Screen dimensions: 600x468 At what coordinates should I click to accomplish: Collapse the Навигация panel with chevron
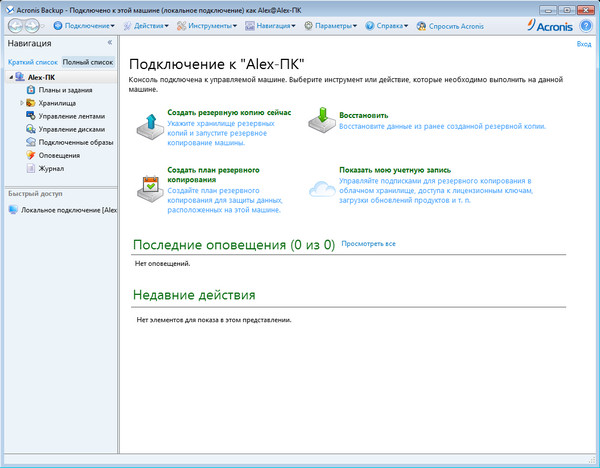click(109, 43)
